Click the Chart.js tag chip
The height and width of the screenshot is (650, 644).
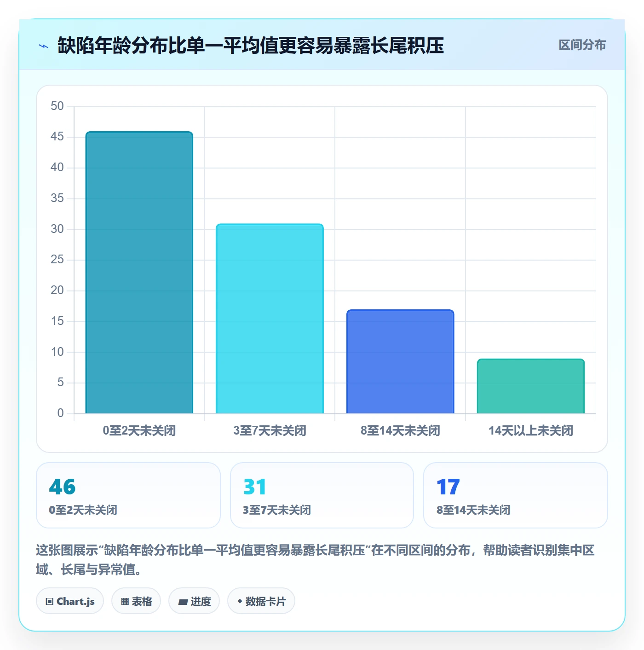[x=70, y=601]
